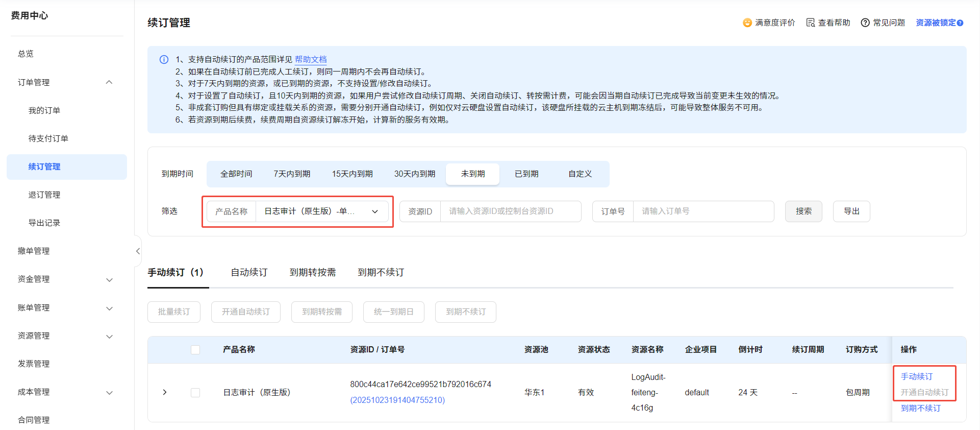Click the 搜索 button

click(803, 211)
